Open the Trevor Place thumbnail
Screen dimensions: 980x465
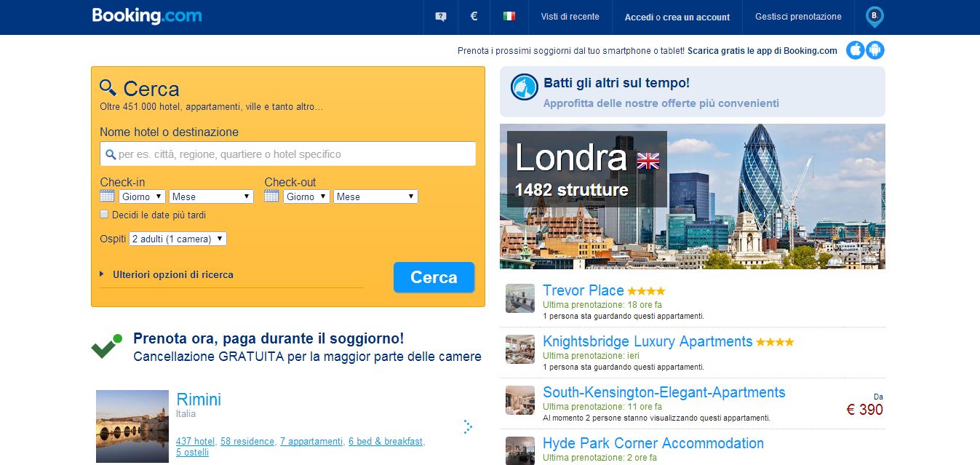tap(520, 298)
